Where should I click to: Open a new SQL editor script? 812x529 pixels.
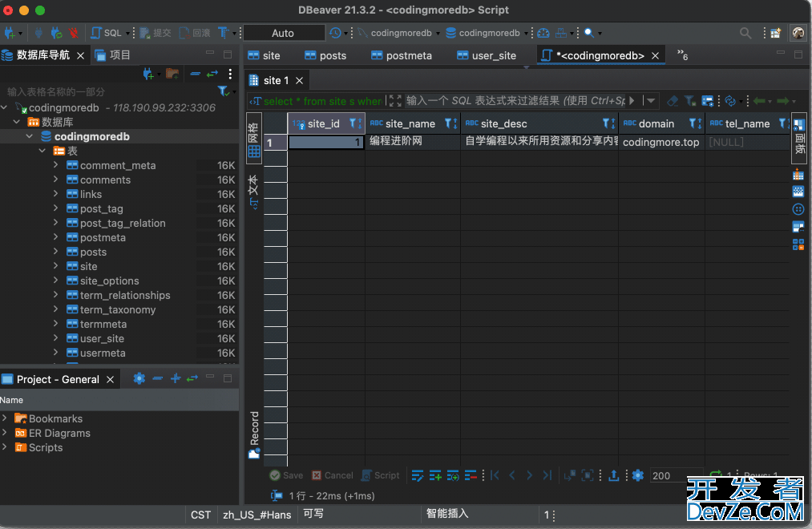point(106,33)
